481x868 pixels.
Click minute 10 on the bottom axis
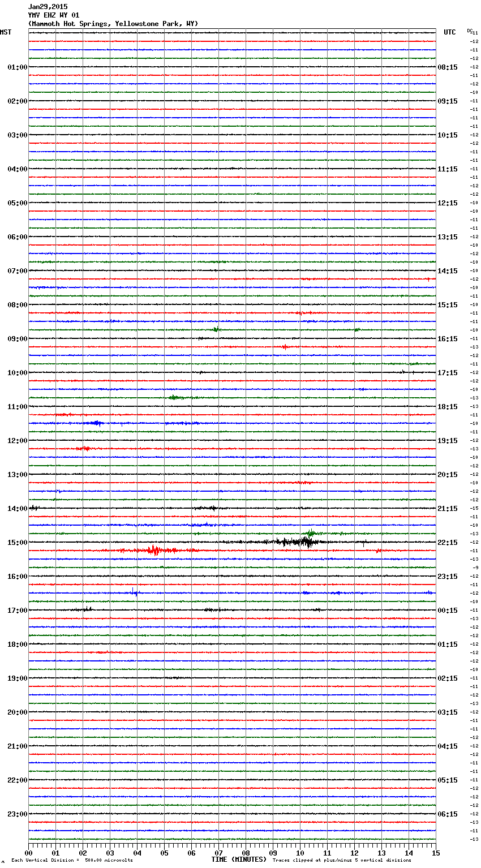tap(300, 853)
